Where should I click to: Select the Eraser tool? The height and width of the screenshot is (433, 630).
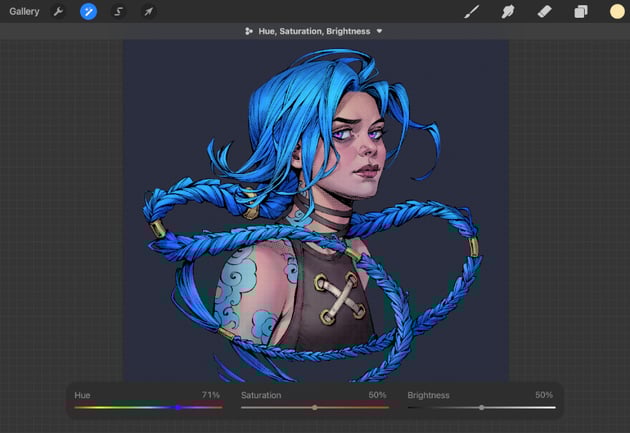tap(544, 12)
